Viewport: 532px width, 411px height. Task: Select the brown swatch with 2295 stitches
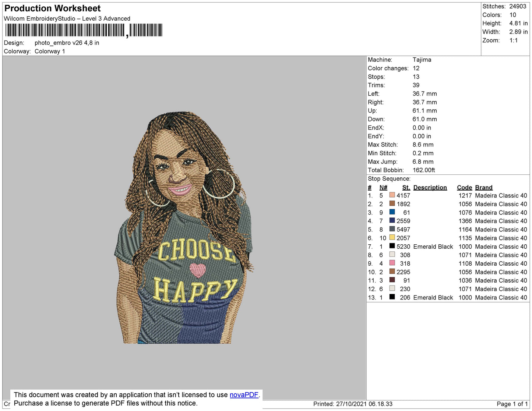point(392,271)
